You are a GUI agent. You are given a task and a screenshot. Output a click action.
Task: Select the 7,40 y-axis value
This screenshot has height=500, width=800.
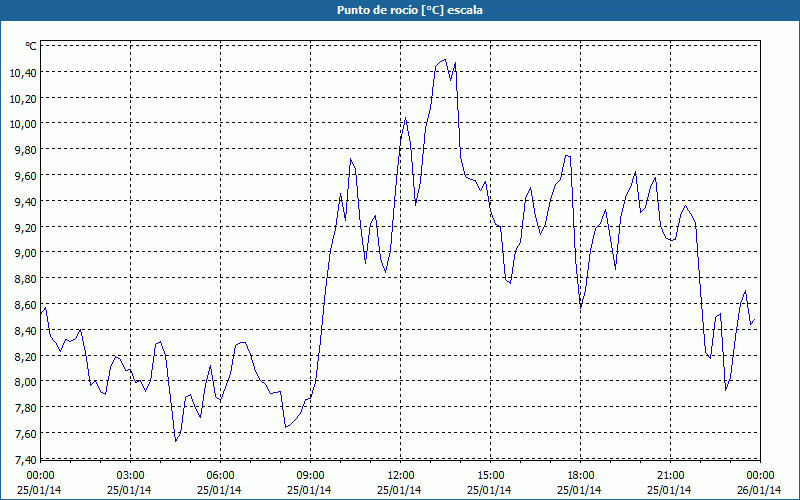pos(26,460)
